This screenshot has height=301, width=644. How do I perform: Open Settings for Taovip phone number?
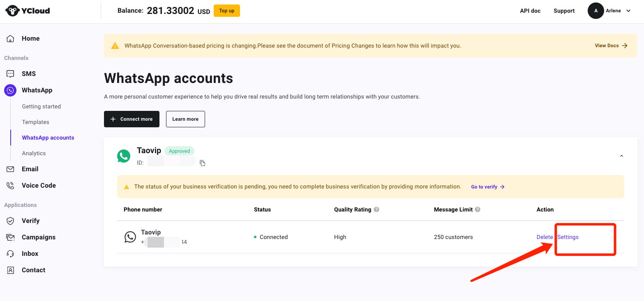[x=568, y=237]
